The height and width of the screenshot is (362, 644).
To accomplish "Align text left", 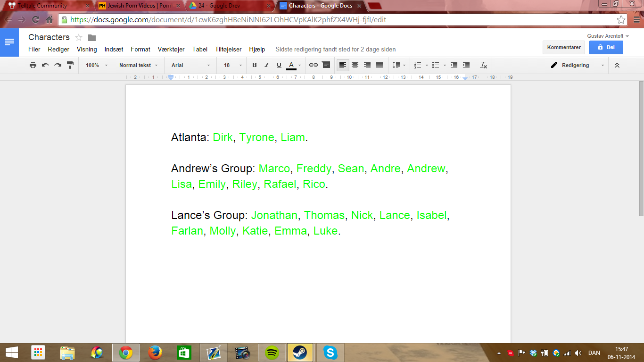I will pos(343,65).
